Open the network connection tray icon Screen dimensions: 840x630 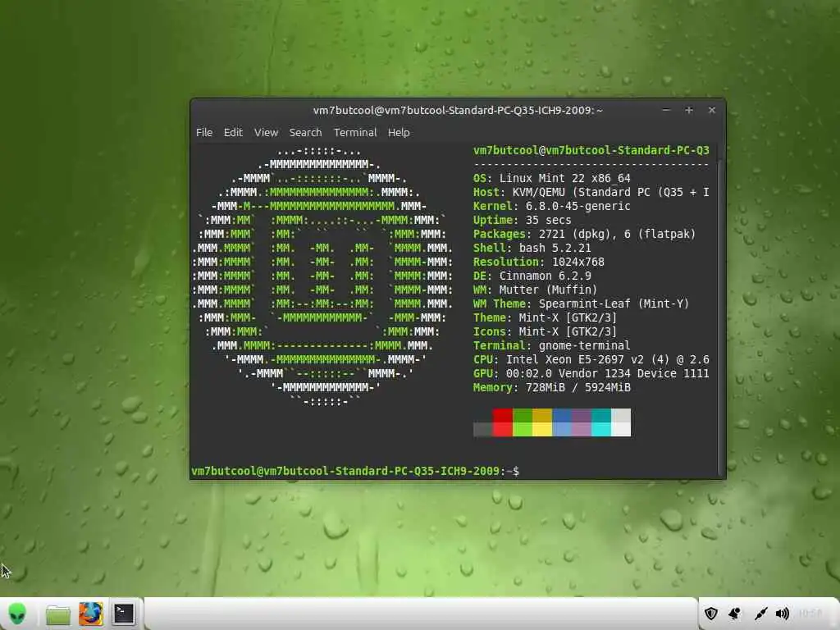pyautogui.click(x=760, y=614)
